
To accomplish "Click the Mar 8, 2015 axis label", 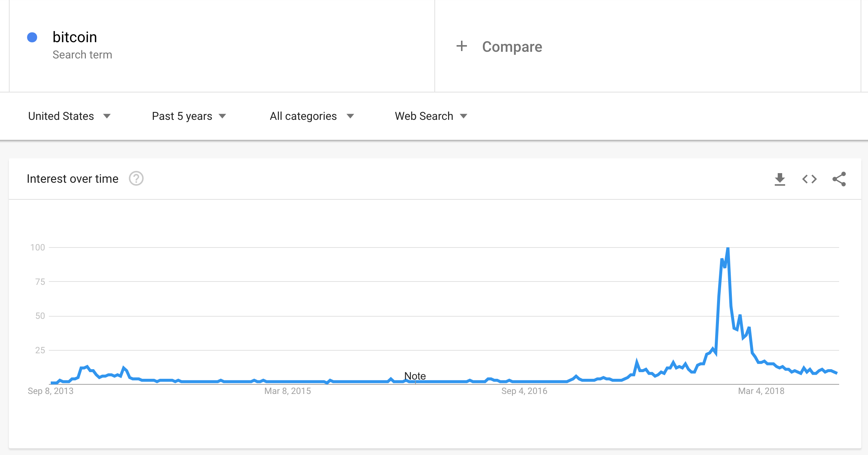I will (x=287, y=391).
